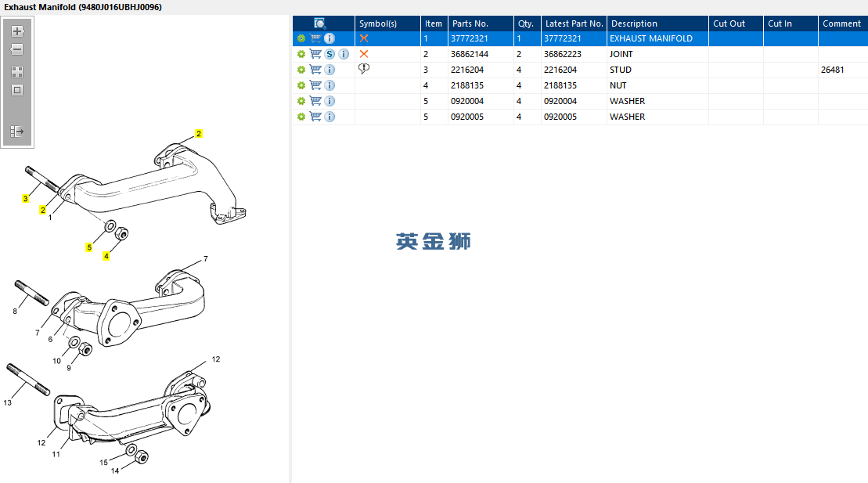
Task: Add EXHAUST MANIFOLD to cart
Action: [315, 38]
